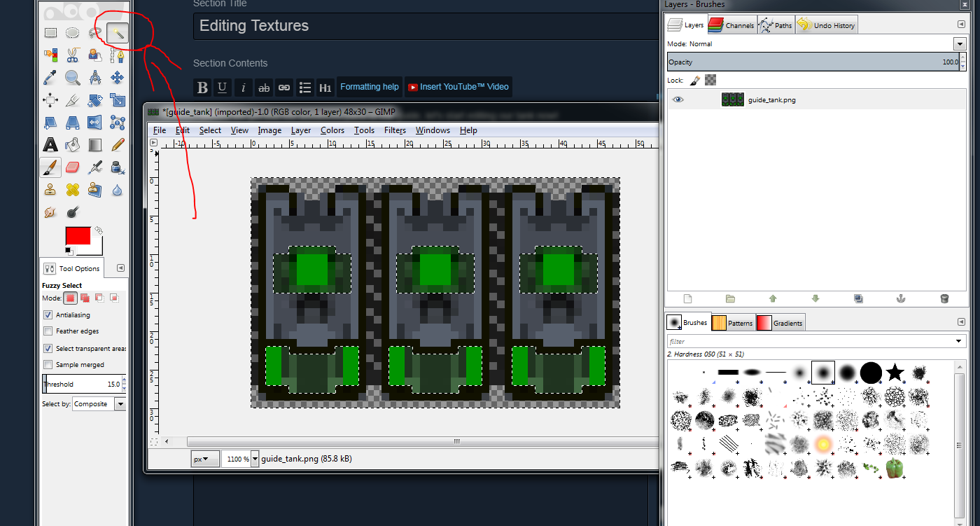This screenshot has width=980, height=526.
Task: Toggle Select transparent areas checkbox
Action: (x=48, y=348)
